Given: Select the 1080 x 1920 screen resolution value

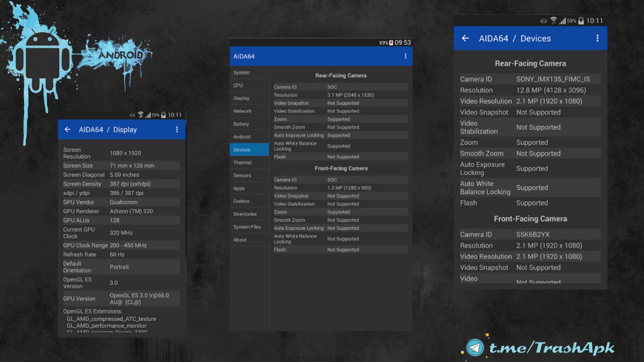Looking at the screenshot, I should [125, 153].
